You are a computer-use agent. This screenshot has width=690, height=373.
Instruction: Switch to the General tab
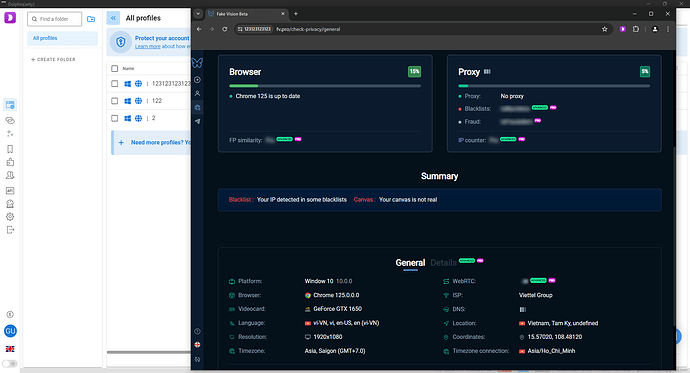pos(410,263)
